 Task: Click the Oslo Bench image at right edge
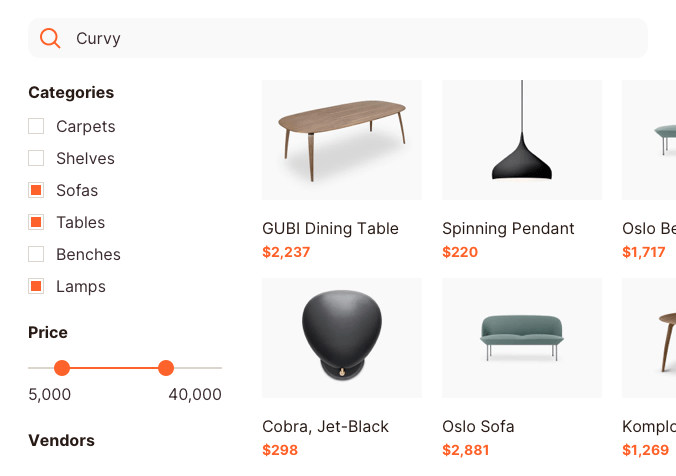coord(650,140)
